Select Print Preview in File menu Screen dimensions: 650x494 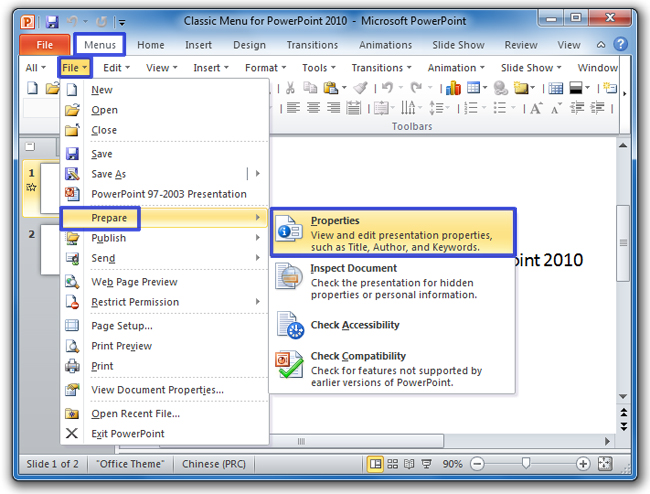coord(164,346)
